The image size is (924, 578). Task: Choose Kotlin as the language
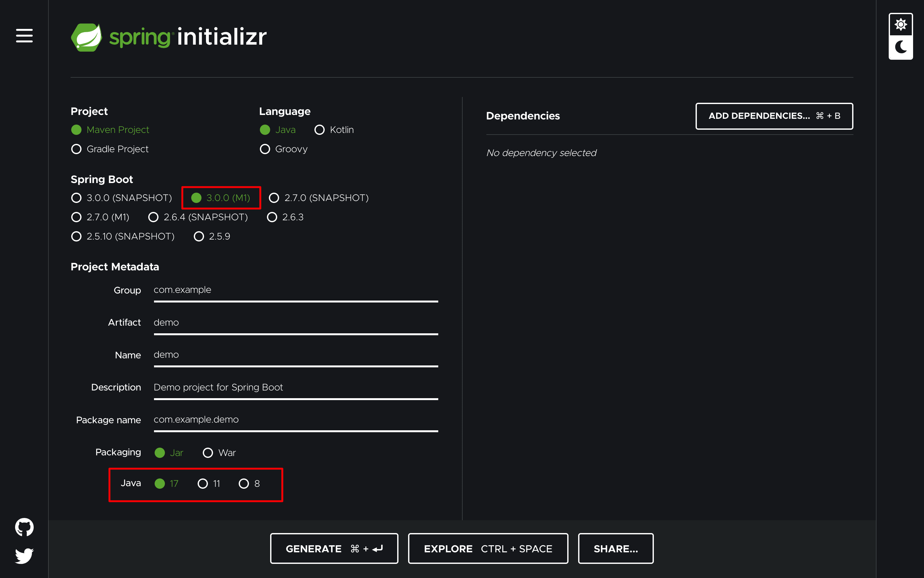coord(334,130)
